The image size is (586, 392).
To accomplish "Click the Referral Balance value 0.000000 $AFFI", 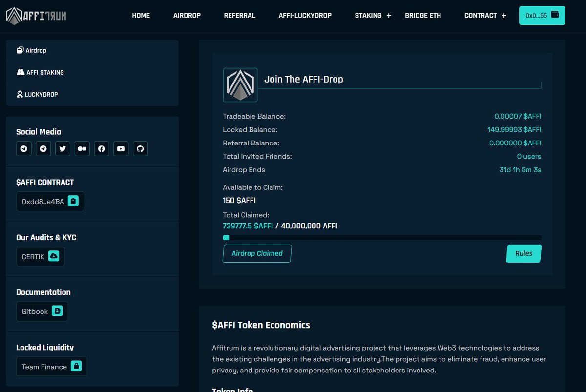I will tap(515, 143).
